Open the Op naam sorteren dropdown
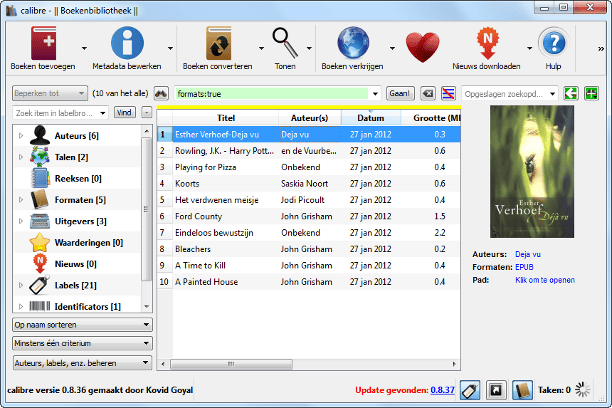Screen dimensions: 612x408 click(82, 324)
